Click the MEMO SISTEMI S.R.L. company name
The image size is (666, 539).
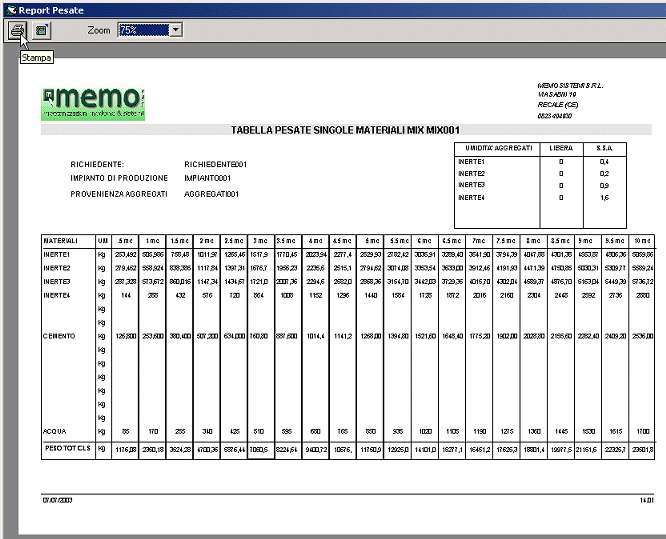tap(570, 86)
